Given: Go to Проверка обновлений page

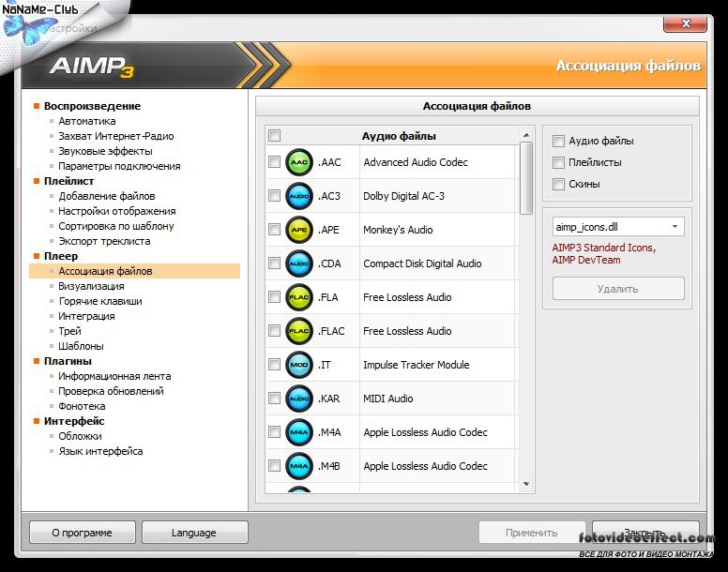Looking at the screenshot, I should [x=111, y=391].
